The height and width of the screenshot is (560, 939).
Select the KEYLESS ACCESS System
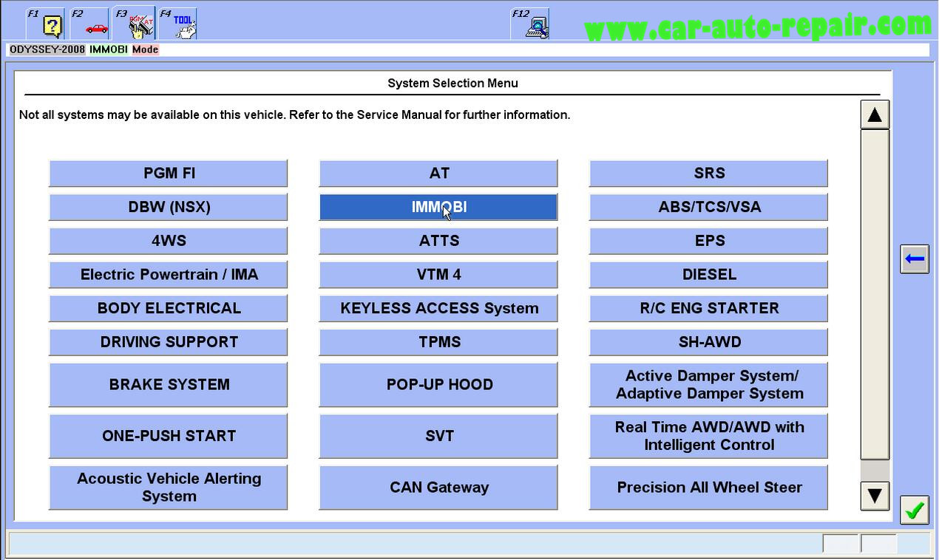(438, 308)
